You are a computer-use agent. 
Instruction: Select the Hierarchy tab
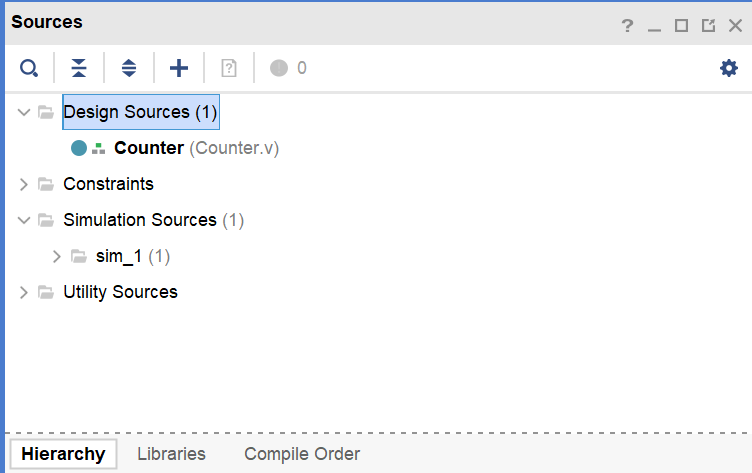pos(63,454)
